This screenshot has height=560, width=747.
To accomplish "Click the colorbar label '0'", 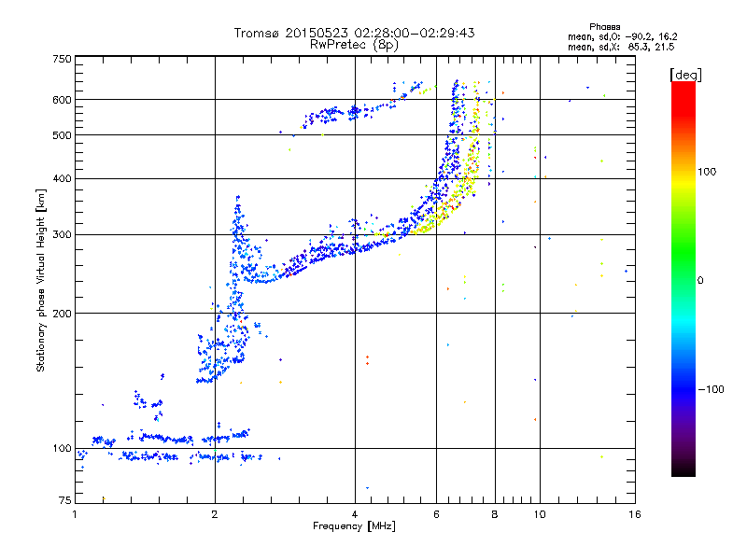I will pyautogui.click(x=700, y=281).
